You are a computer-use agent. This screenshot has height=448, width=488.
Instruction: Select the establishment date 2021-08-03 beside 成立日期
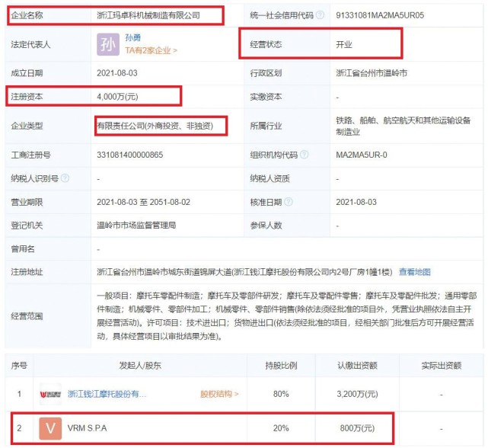(x=117, y=73)
